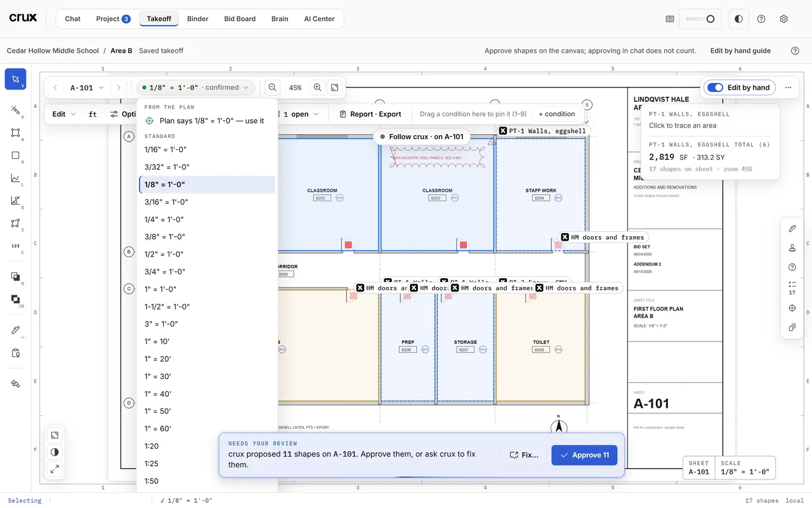Open the clipboard tool in left toolbar
The height and width of the screenshot is (508, 812).
[16, 353]
